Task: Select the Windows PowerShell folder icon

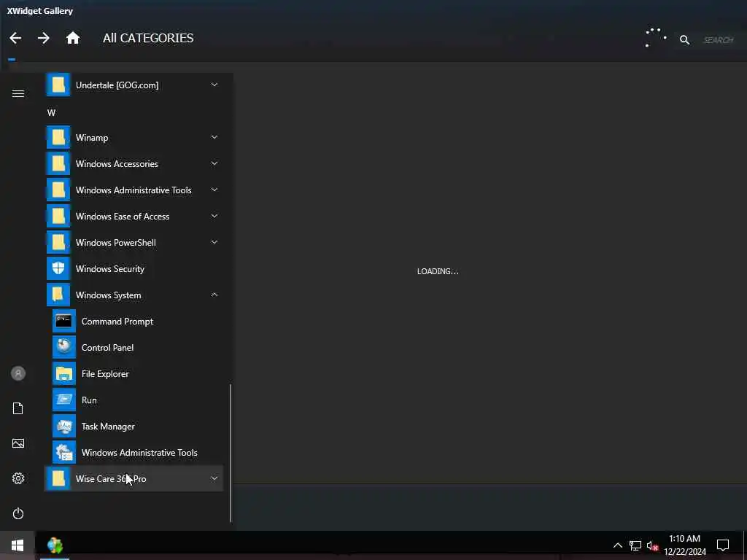Action: point(58,242)
